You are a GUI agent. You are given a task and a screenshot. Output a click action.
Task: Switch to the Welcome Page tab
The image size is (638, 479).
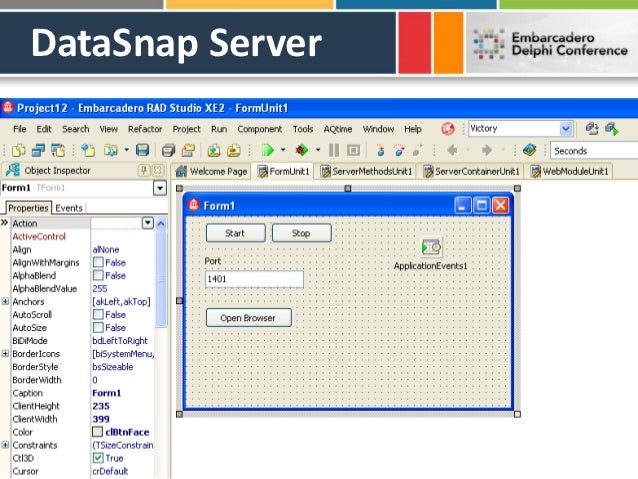click(x=212, y=171)
